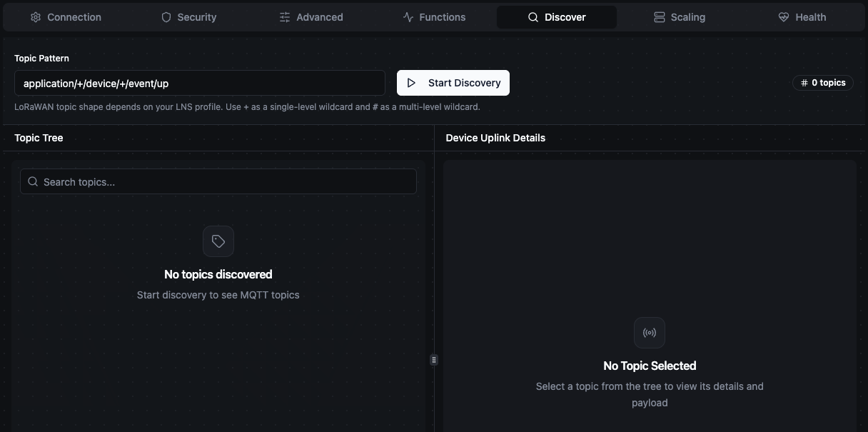Click the broadcast icon above No Topic Selected
The height and width of the screenshot is (432, 868).
coord(650,333)
